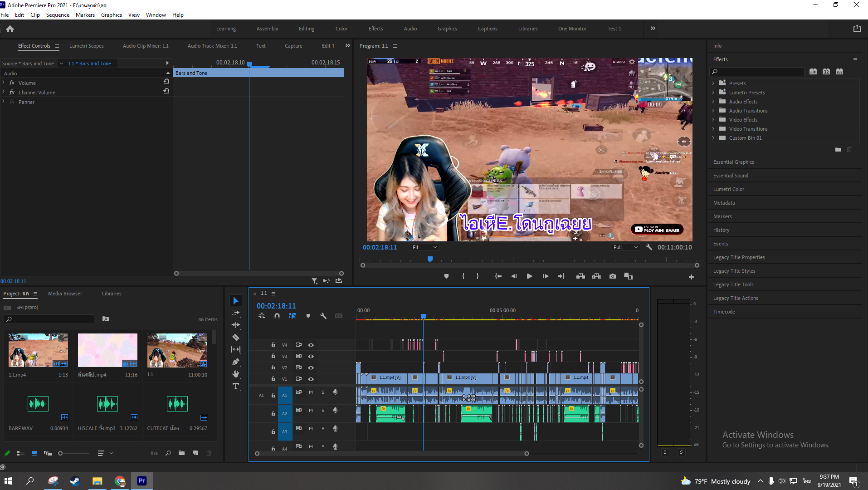Toggle Linked Selection in timeline
The height and width of the screenshot is (490, 868).
[293, 316]
